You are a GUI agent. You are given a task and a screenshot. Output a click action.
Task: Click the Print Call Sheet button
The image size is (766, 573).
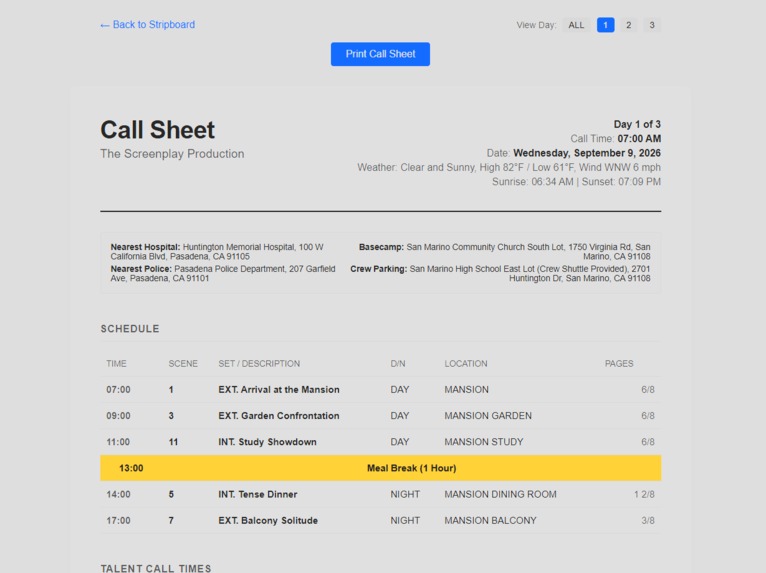380,54
